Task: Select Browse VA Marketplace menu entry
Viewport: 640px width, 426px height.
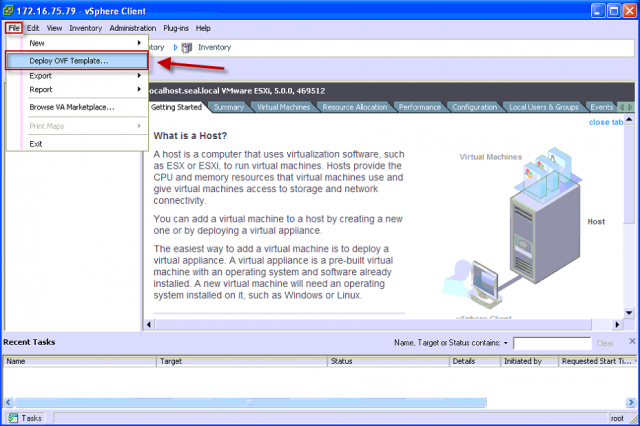Action: click(78, 107)
